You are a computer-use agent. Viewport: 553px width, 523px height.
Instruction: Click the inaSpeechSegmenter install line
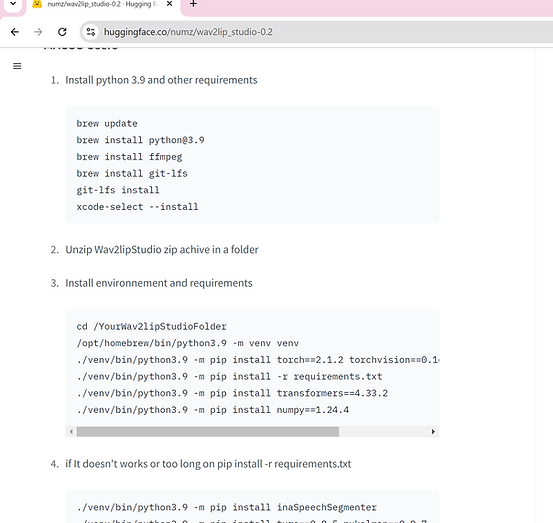point(226,507)
